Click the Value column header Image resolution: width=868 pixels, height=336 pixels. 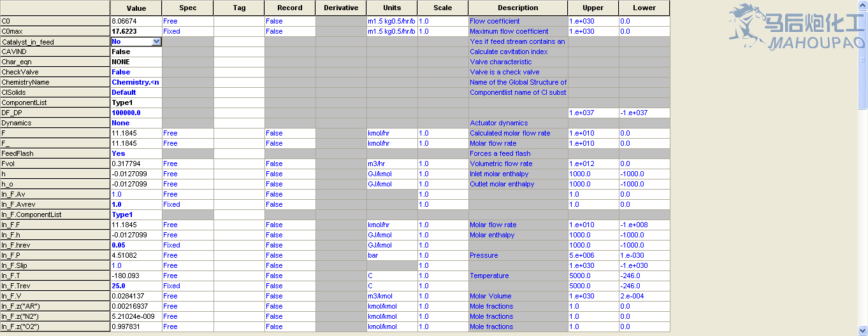pyautogui.click(x=136, y=8)
